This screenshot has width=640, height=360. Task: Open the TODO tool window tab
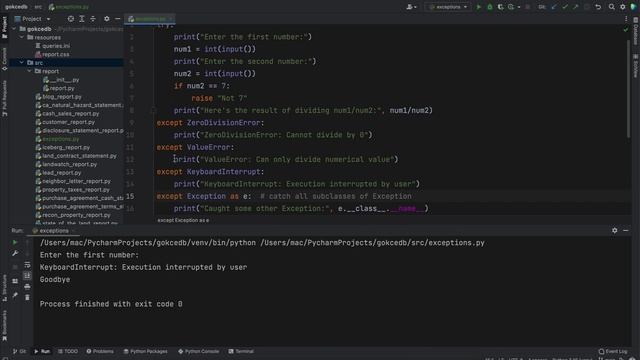click(68, 351)
